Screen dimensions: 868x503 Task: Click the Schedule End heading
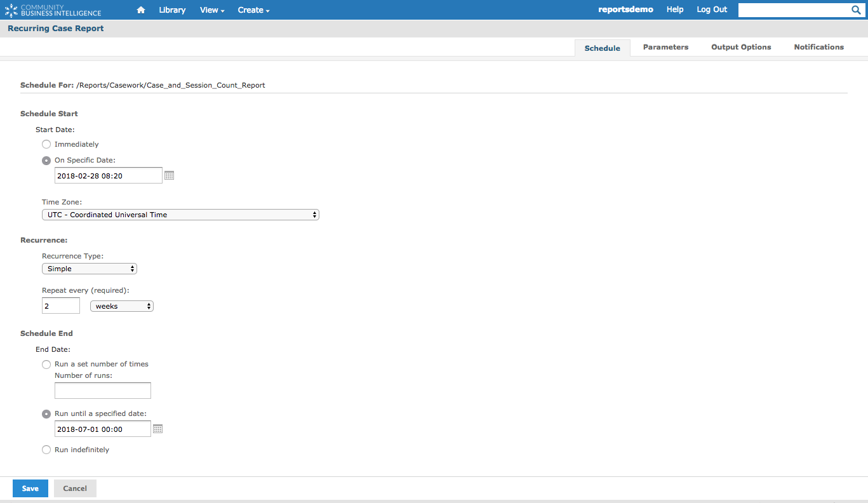[46, 333]
